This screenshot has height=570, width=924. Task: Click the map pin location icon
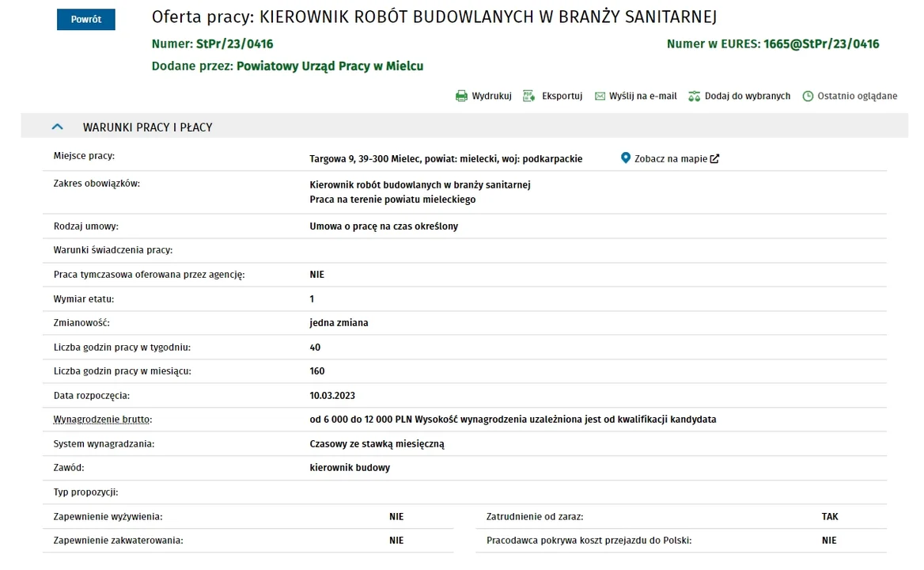[626, 158]
